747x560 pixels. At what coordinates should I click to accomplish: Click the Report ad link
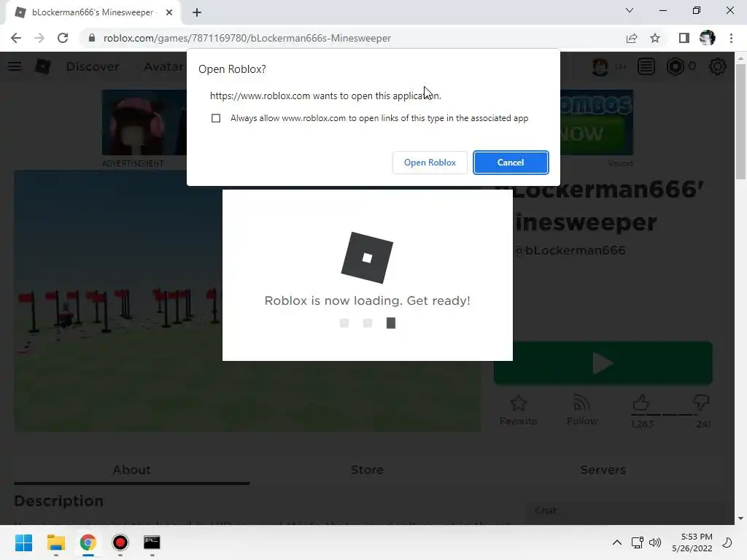[620, 163]
